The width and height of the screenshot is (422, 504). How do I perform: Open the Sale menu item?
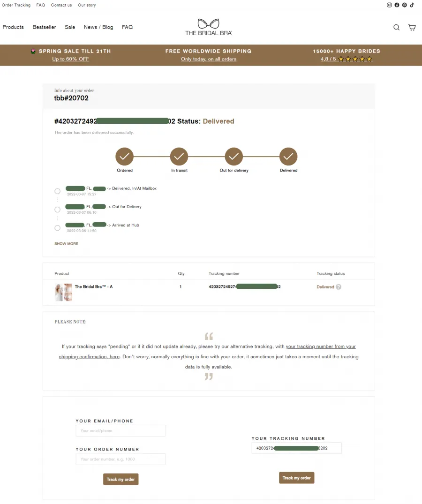[x=70, y=27]
